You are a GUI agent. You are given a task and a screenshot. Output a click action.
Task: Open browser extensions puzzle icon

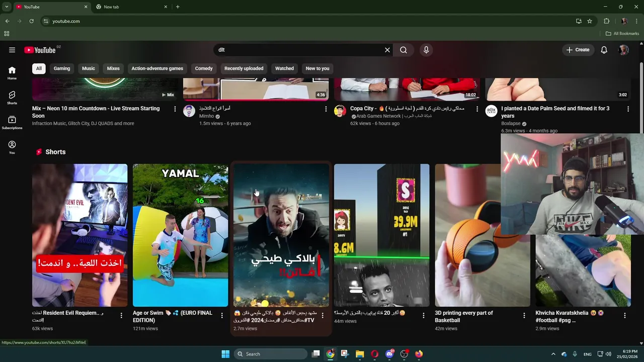[606, 21]
